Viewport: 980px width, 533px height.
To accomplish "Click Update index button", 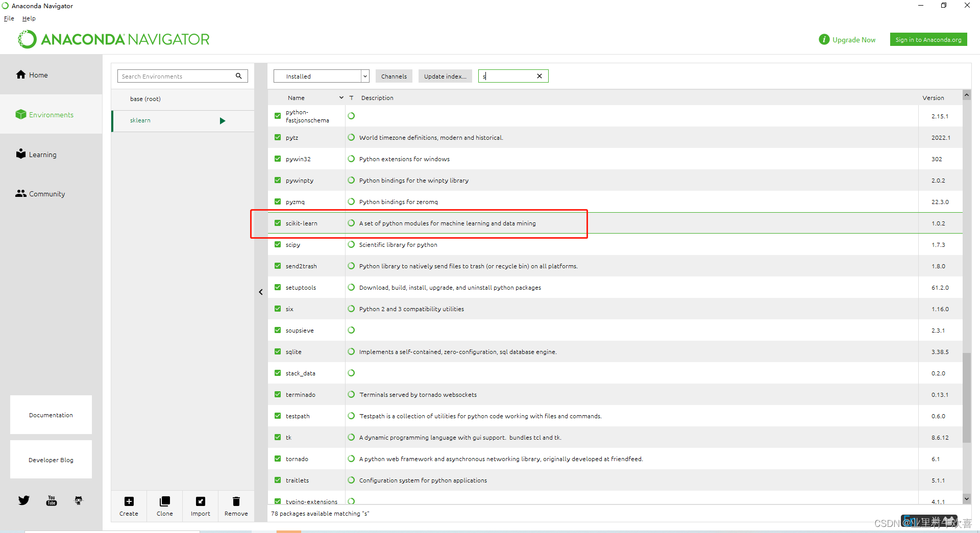I will (x=445, y=76).
